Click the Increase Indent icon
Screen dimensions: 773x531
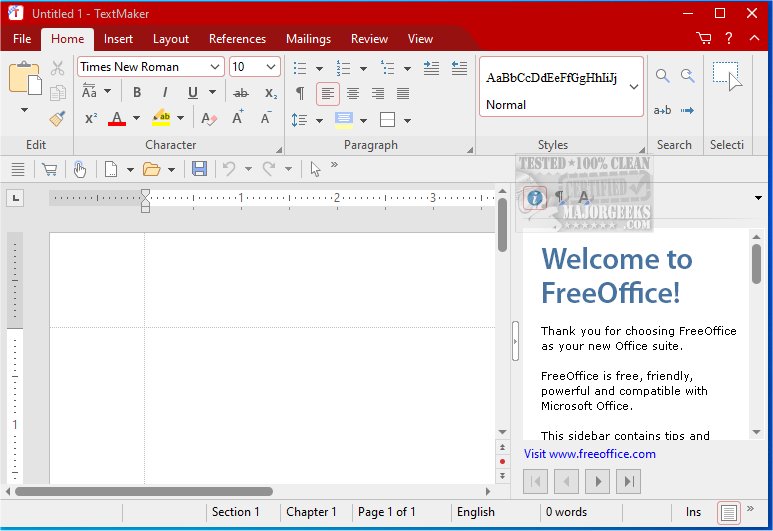tap(431, 67)
